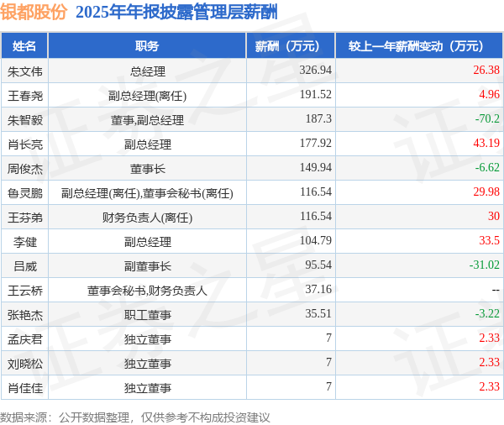
Task: Click 吕威's change value -31.02
Action: click(485, 265)
